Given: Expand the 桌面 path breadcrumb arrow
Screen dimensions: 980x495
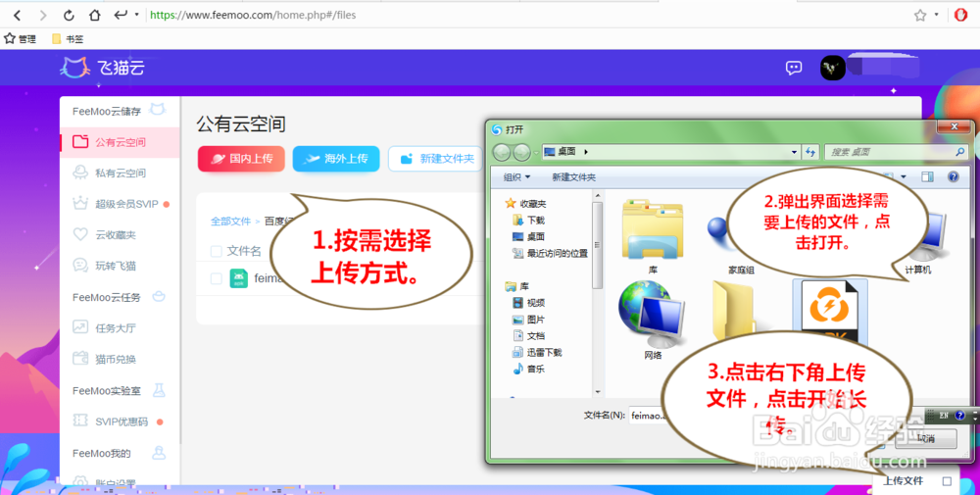Looking at the screenshot, I should coord(586,152).
